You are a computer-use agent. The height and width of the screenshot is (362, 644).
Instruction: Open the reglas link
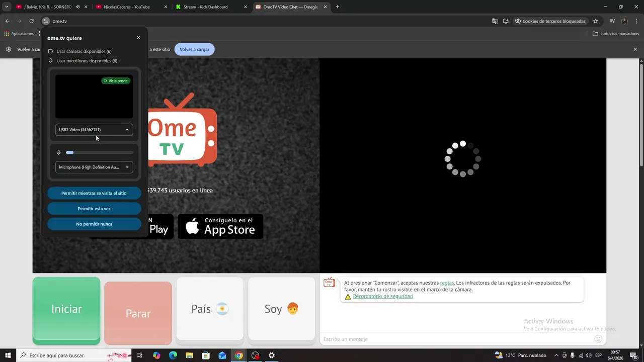(x=447, y=283)
